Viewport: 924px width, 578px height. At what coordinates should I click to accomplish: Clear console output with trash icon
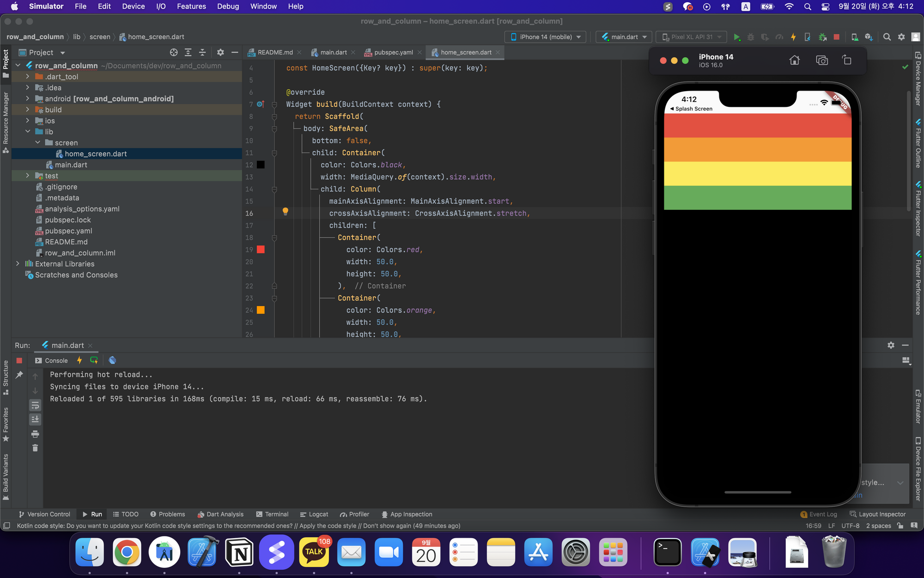click(35, 448)
